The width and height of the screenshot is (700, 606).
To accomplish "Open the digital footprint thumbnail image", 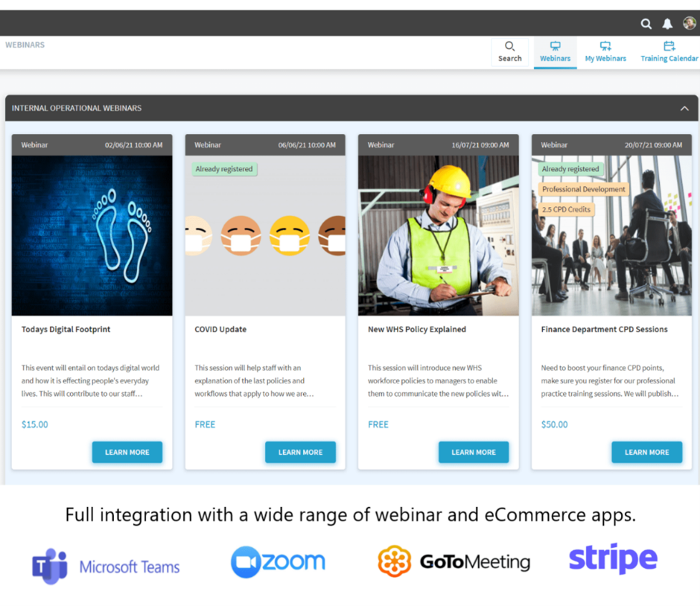I will (x=92, y=236).
